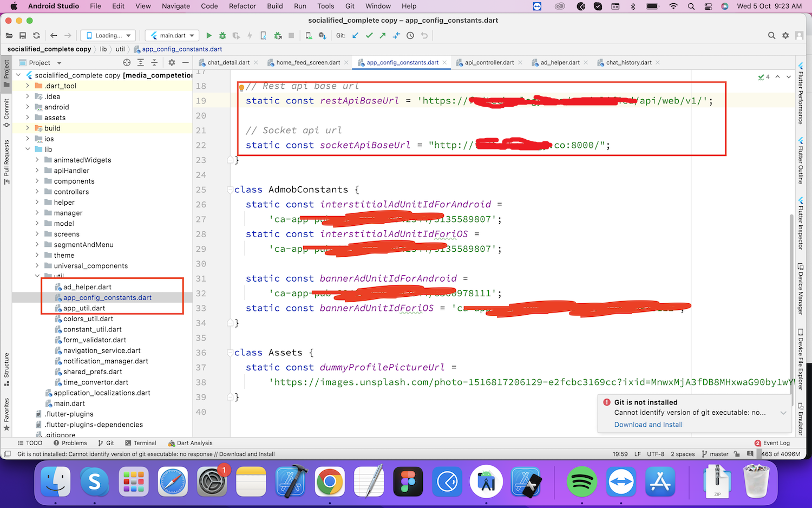Click the Expand All icon in Project panel

[x=140, y=63]
